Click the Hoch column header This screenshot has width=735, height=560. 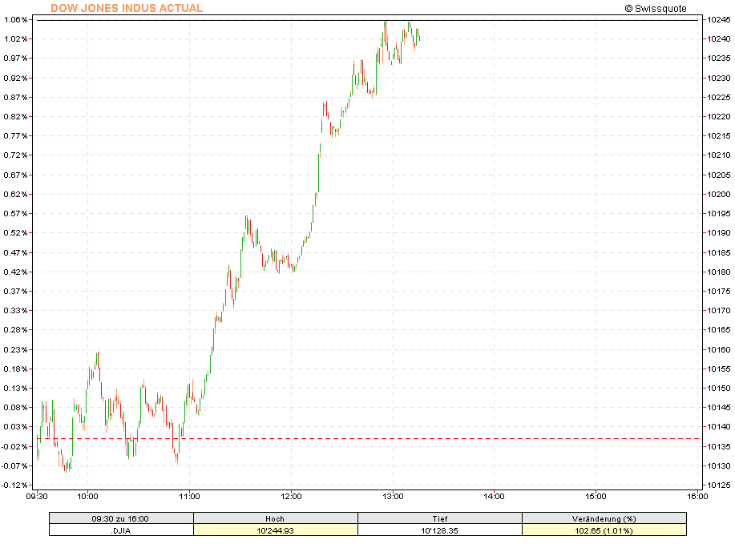coord(275,518)
